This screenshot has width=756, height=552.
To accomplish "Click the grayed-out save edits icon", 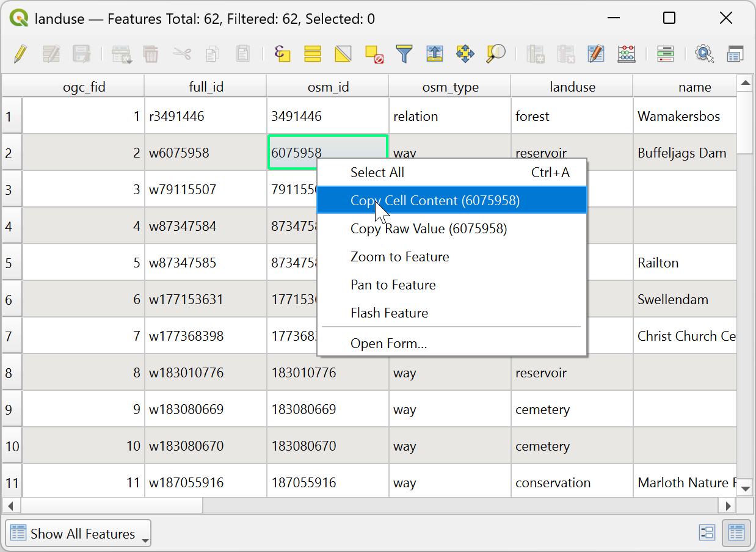I will [82, 54].
